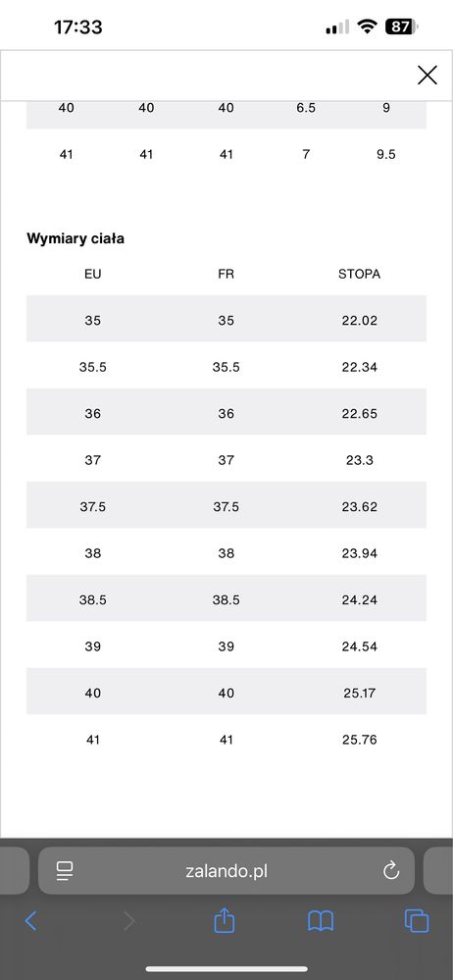Tap the FR size 36 cell
Screen dimensions: 453x980
226,413
